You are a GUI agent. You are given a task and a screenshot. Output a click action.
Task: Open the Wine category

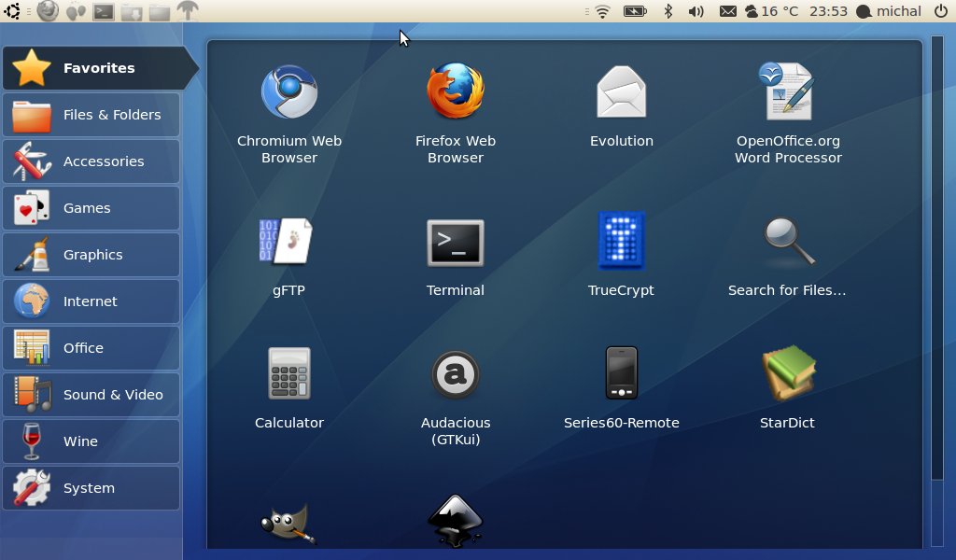(x=91, y=441)
